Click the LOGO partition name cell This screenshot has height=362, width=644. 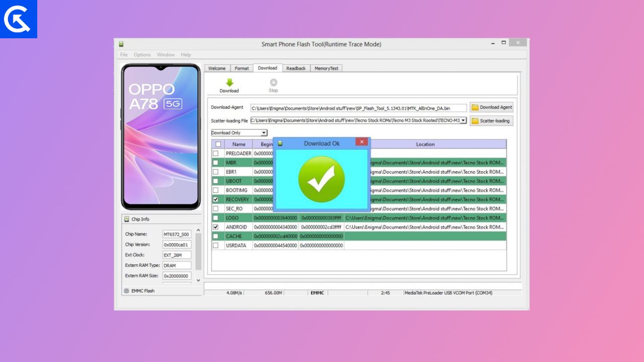(x=238, y=218)
